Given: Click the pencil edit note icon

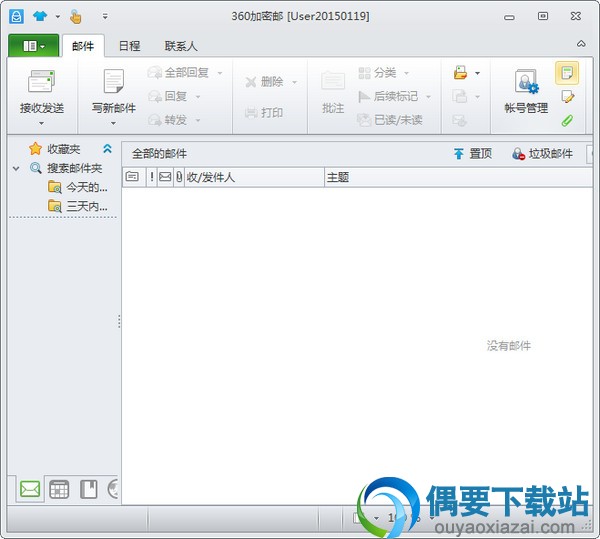Looking at the screenshot, I should click(567, 97).
